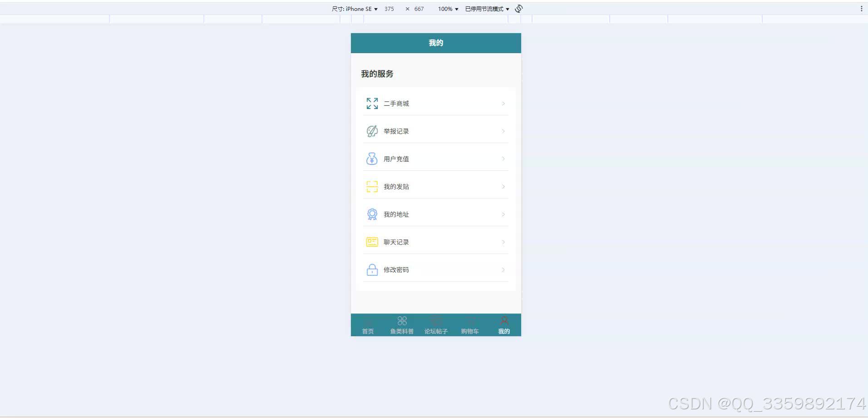Expand the 二手商城 row chevron
868x418 pixels.
(503, 103)
